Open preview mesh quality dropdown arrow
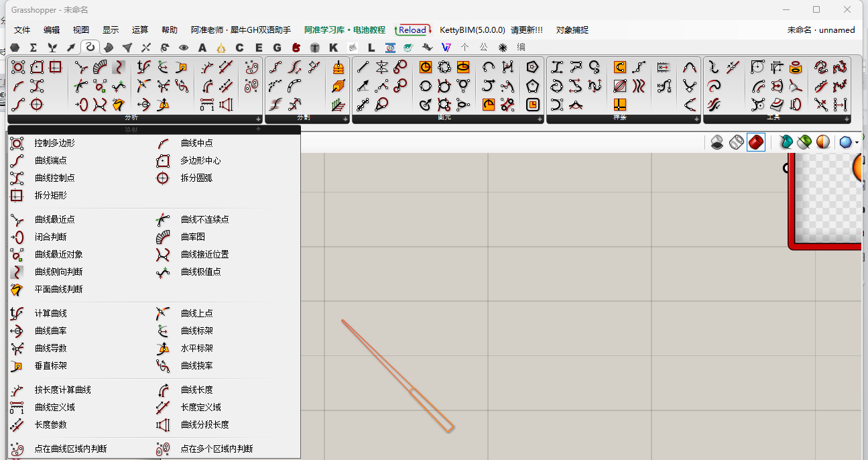 [857, 142]
